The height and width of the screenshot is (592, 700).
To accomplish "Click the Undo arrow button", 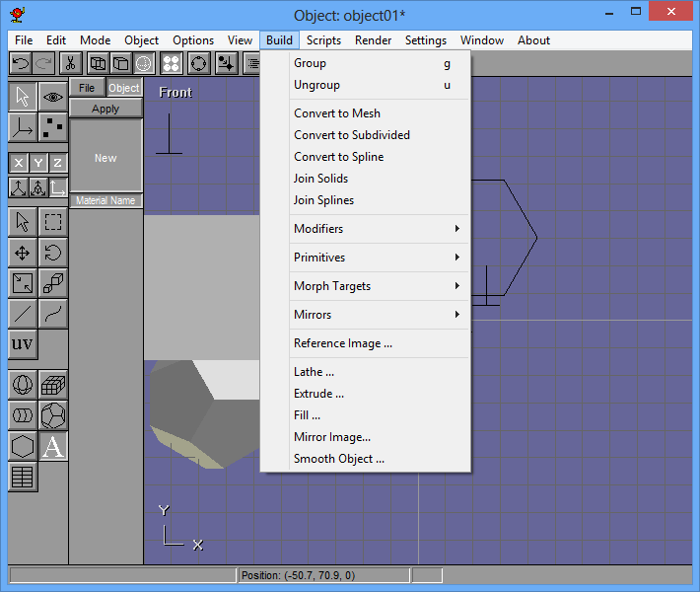I will point(21,63).
